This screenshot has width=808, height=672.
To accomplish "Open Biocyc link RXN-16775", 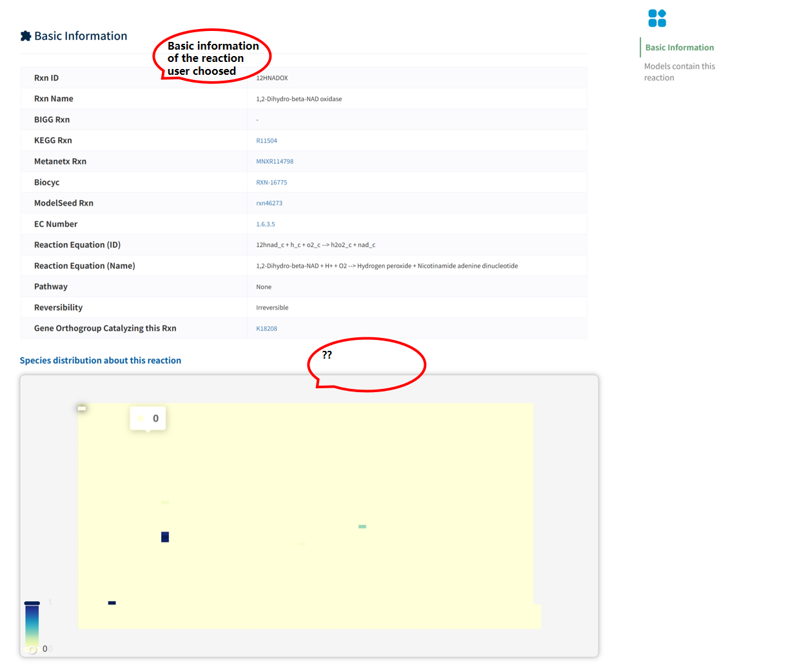I will tap(271, 183).
